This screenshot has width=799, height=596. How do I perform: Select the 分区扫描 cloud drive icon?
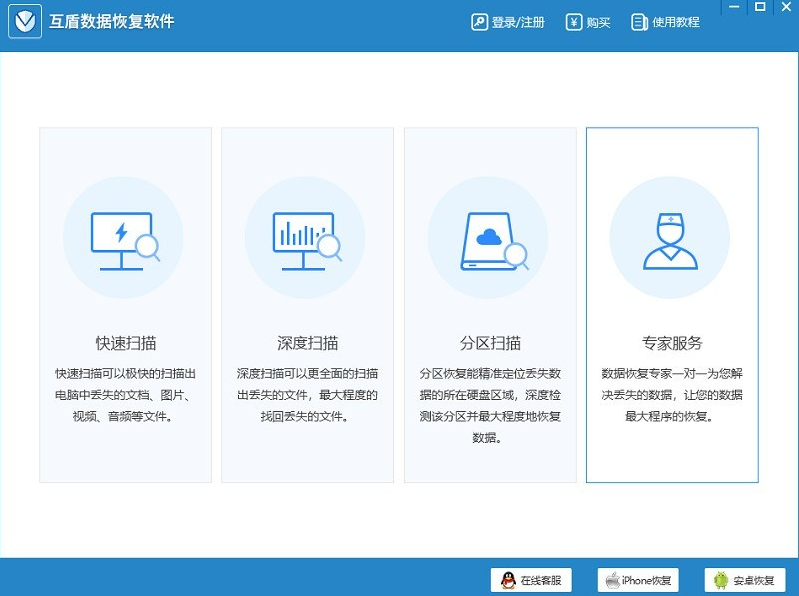pos(489,240)
